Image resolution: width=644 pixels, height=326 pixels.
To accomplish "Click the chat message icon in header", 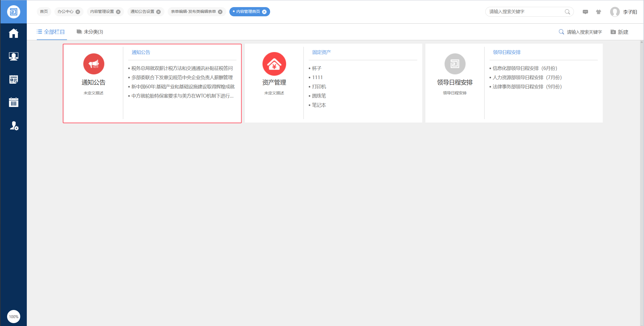I will (x=585, y=12).
